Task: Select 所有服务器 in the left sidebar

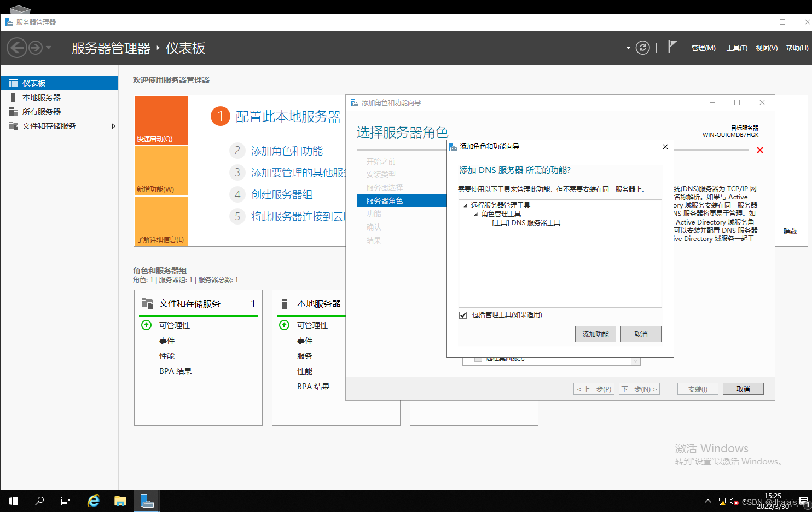Action: (59, 112)
